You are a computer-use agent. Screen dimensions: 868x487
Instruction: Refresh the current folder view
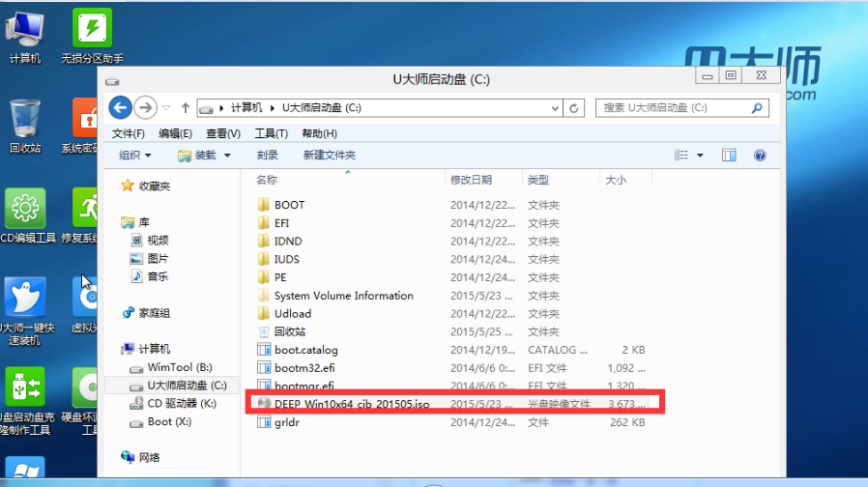pos(574,108)
